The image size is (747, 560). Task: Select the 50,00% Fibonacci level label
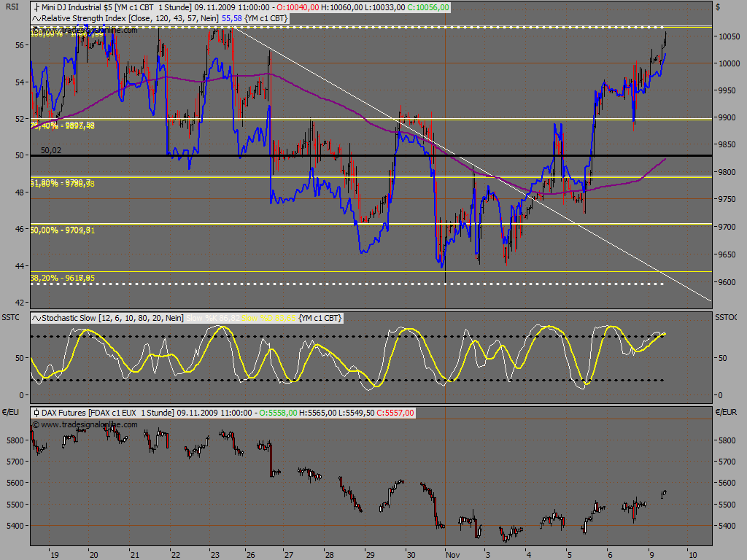coord(63,230)
